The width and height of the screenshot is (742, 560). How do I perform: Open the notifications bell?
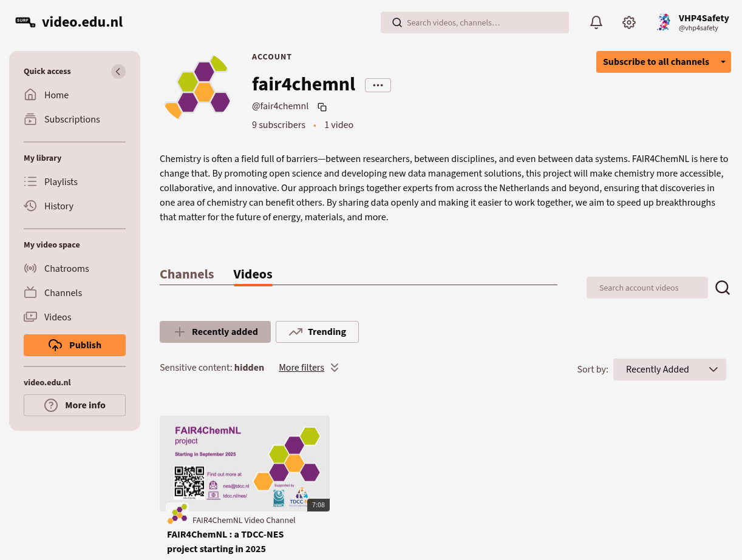point(596,22)
